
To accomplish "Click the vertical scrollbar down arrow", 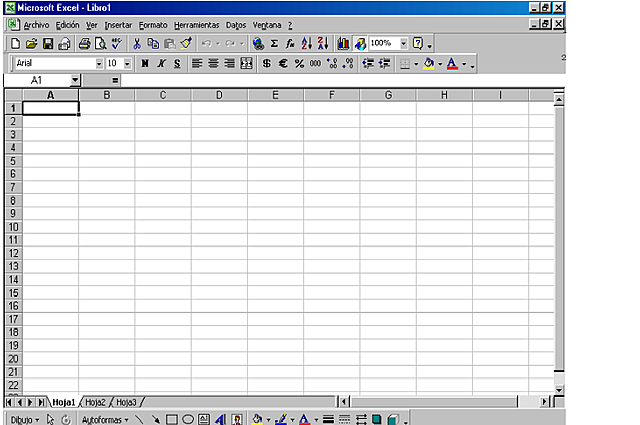I will click(559, 389).
